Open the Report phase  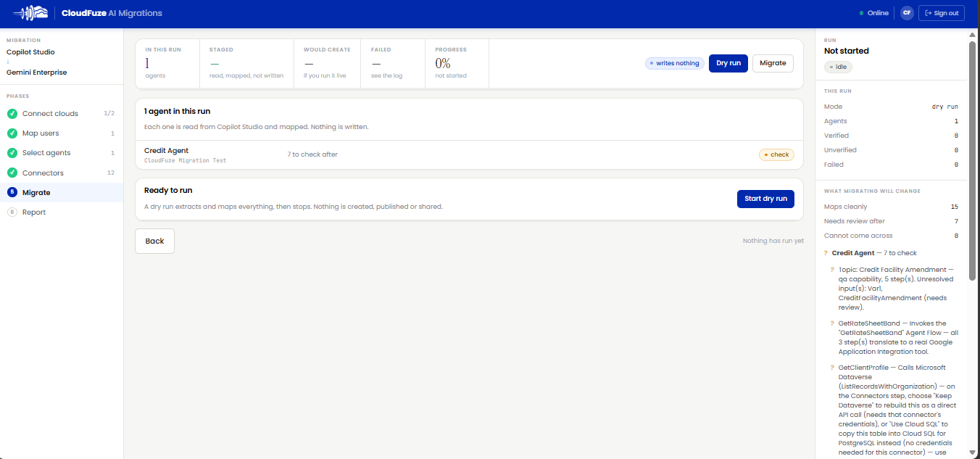coord(62,212)
